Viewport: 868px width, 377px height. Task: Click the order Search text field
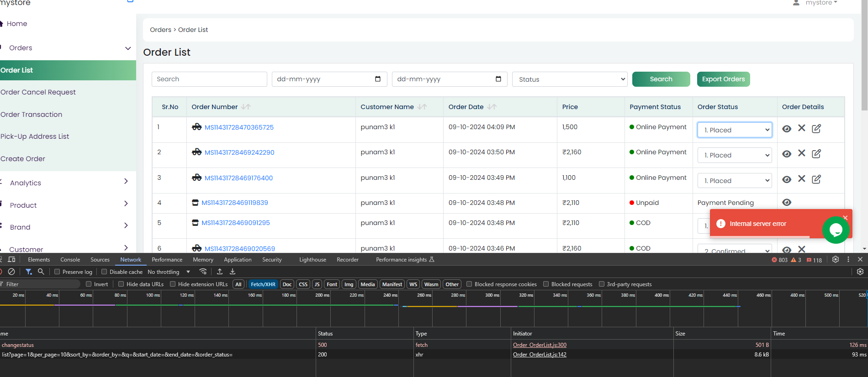pyautogui.click(x=209, y=79)
